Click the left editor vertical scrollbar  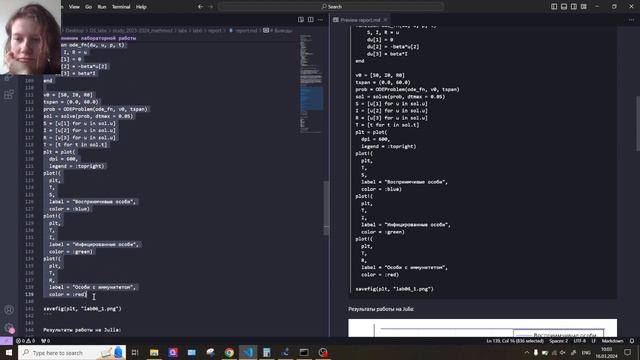pyautogui.click(x=326, y=208)
